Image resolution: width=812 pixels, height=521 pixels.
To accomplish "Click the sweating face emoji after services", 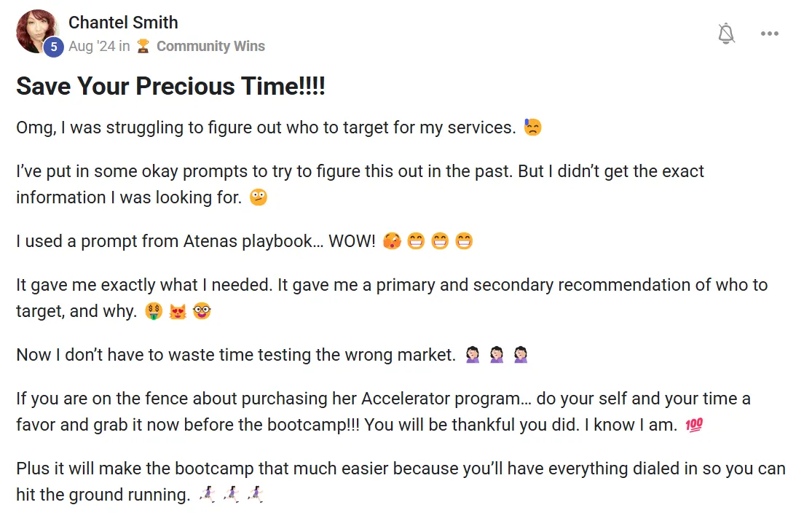I will [x=532, y=128].
